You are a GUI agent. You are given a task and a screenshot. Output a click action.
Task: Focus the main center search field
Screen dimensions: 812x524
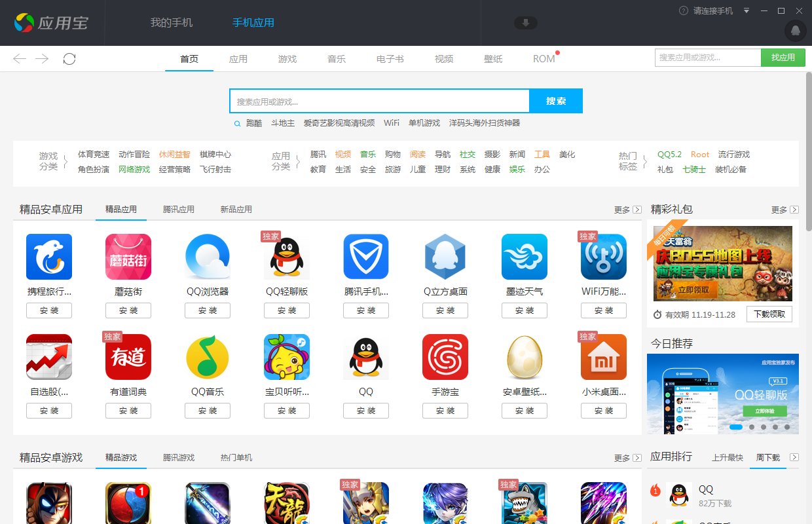tap(379, 101)
